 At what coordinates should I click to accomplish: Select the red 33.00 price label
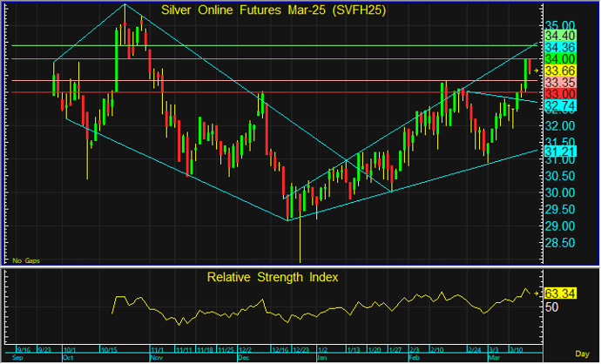pyautogui.click(x=558, y=93)
